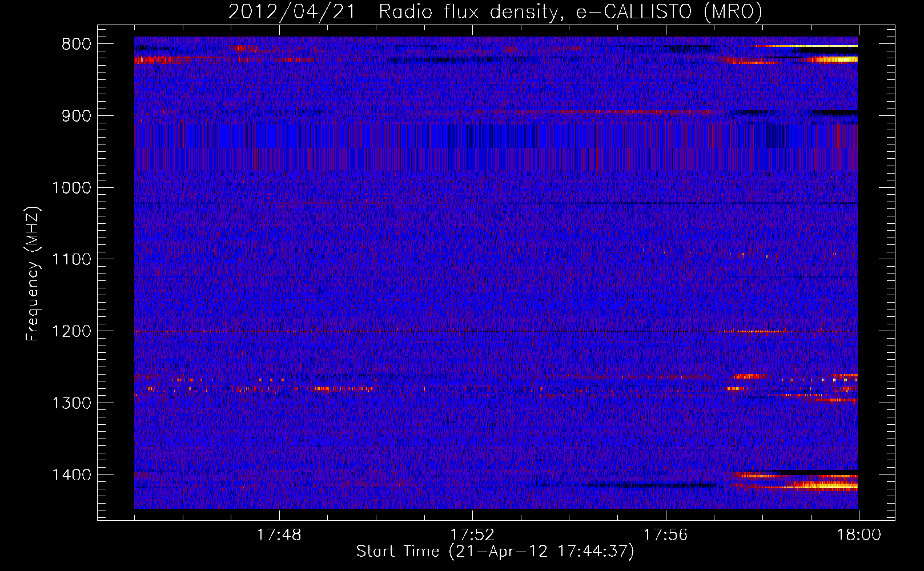The image size is (924, 571).
Task: Click the 1100 frequency axis label
Action: tap(71, 260)
